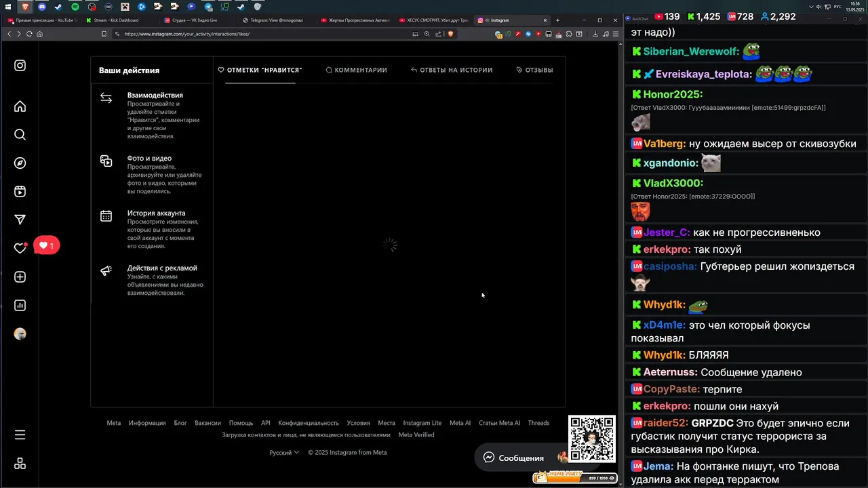Viewport: 868px width, 488px height.
Task: Click the Instagram logo in sidebar
Action: coord(20,66)
